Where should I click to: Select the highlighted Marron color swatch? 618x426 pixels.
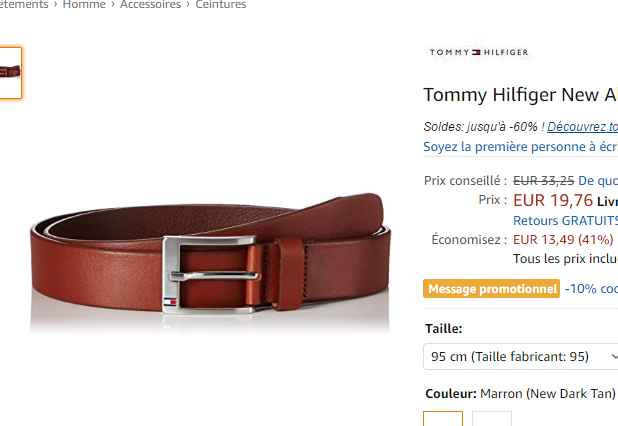443,418
